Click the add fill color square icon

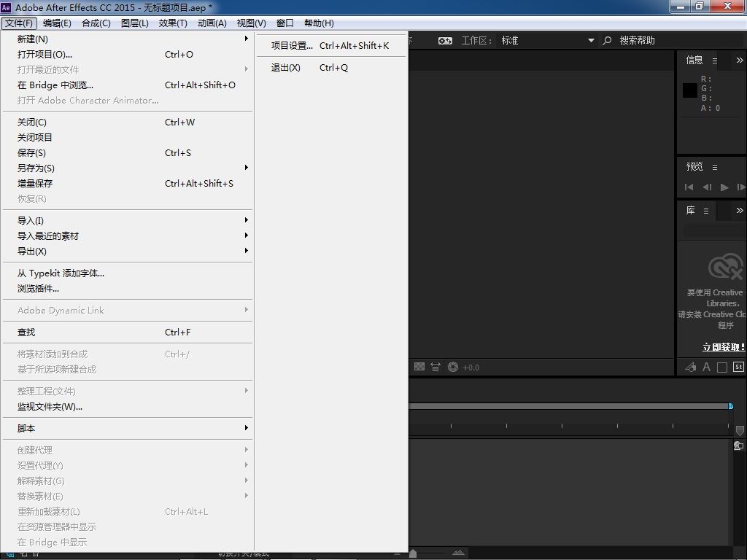(722, 367)
